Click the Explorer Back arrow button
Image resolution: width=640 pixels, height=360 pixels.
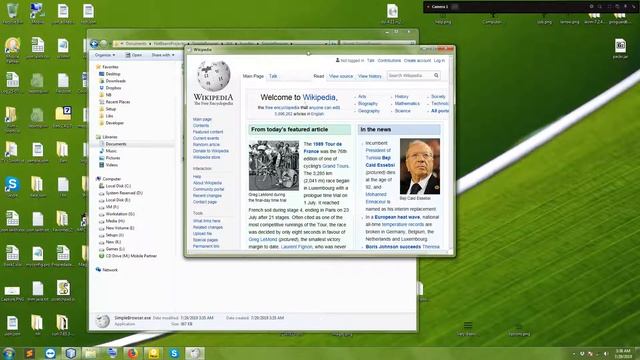pos(95,44)
